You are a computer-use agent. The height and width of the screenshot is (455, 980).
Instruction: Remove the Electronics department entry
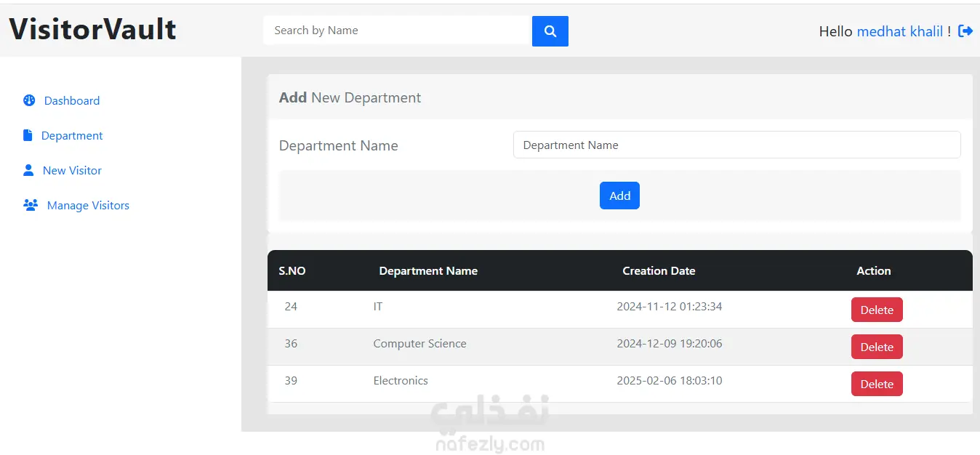click(877, 384)
